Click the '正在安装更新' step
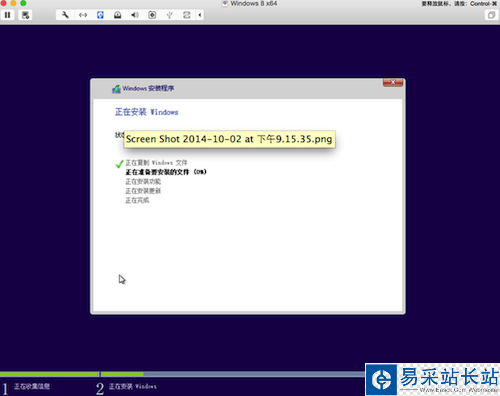This screenshot has height=396, width=500. 143,191
